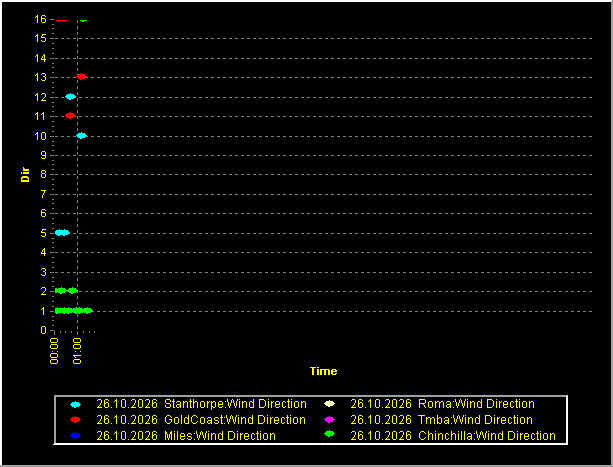Click the red data point at Dir 13
The width and height of the screenshot is (613, 467).
click(81, 77)
